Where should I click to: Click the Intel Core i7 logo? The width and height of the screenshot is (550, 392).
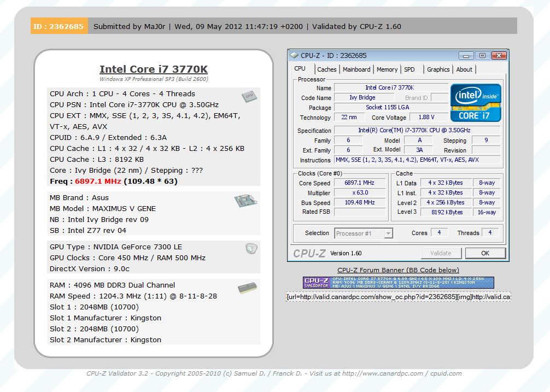coord(475,103)
